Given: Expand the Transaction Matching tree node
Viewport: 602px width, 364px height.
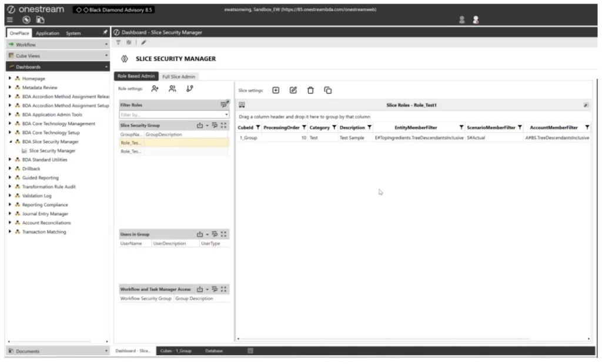Looking at the screenshot, I should pos(10,232).
